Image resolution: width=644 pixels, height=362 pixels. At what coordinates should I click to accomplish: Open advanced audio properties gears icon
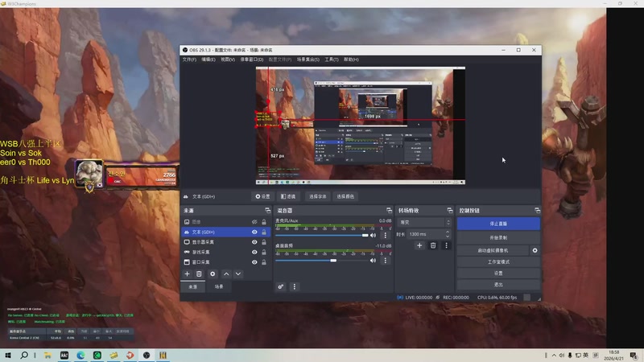coord(280,286)
